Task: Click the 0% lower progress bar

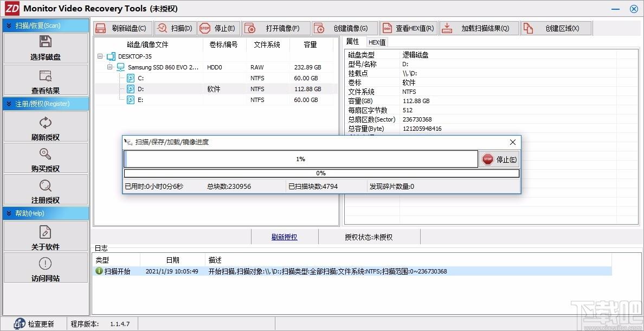Action: click(321, 174)
